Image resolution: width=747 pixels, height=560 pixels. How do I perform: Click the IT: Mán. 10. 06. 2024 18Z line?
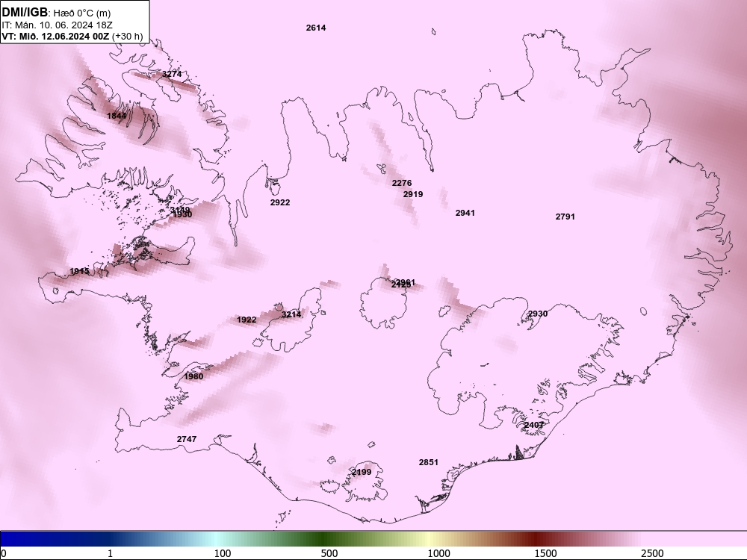pos(58,25)
